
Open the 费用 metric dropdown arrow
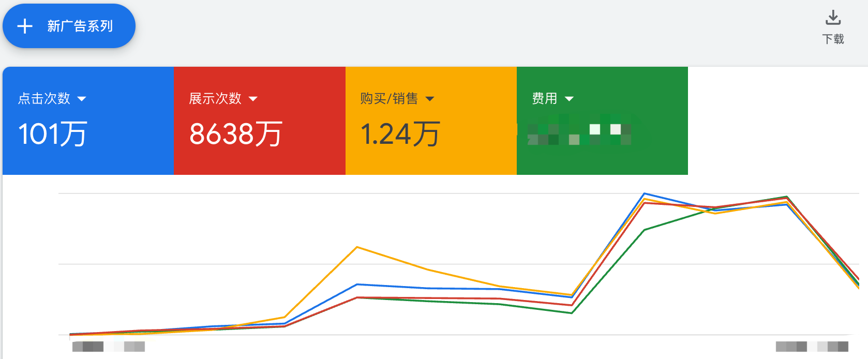570,99
